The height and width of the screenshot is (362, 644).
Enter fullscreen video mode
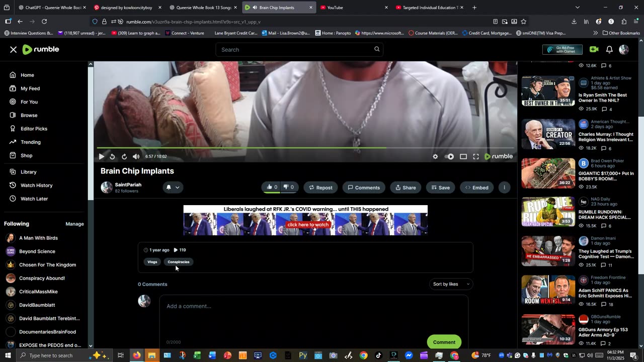point(476,156)
